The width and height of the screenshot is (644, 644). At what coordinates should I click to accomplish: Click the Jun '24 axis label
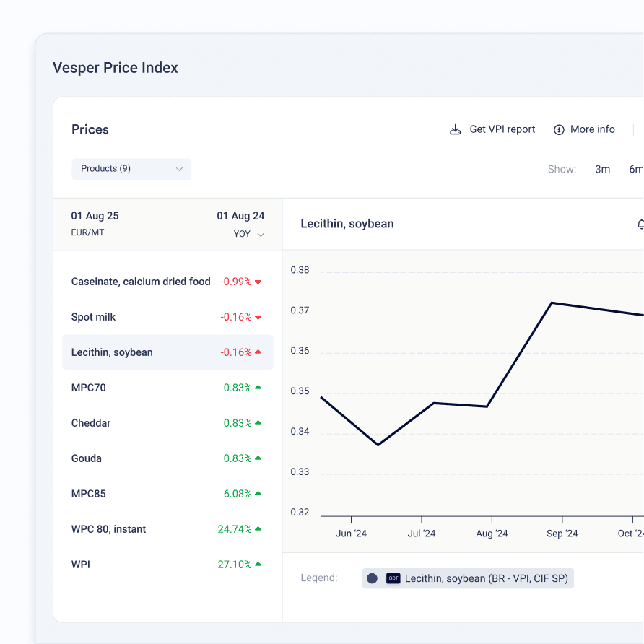pyautogui.click(x=351, y=534)
